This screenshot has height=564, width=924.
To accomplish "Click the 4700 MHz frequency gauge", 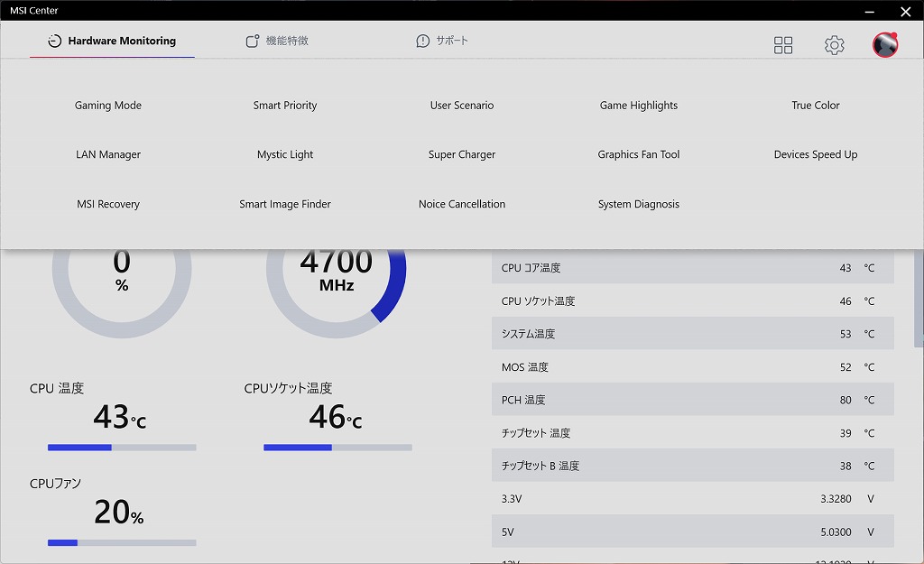I will [336, 293].
